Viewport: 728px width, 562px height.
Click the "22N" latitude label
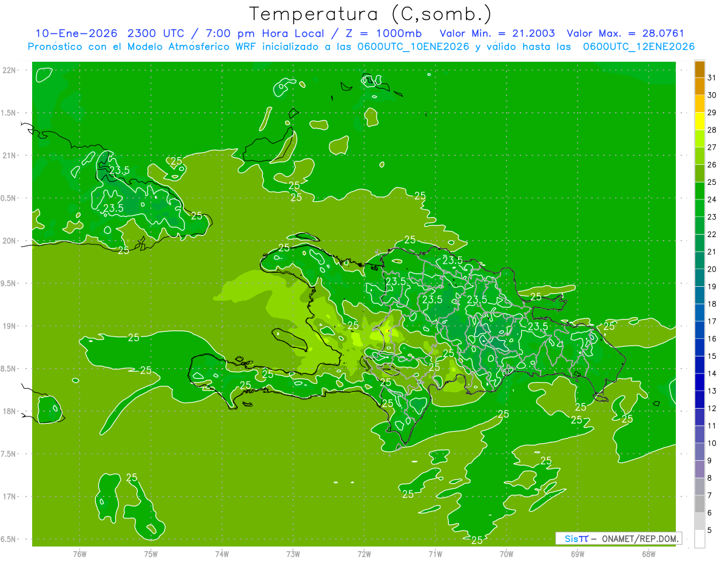(10, 70)
